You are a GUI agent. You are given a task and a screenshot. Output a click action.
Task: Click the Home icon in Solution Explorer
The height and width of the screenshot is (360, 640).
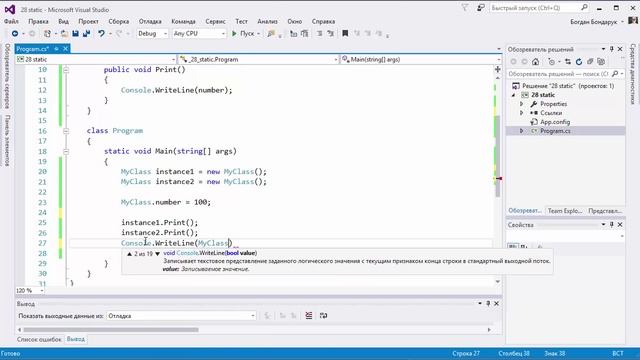(x=536, y=62)
